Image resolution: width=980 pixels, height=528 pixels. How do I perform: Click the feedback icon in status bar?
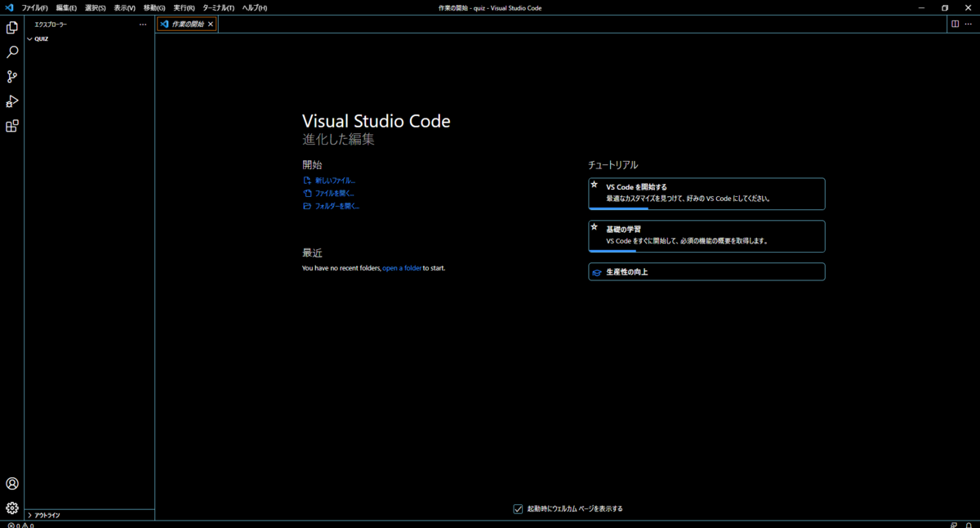point(954,525)
